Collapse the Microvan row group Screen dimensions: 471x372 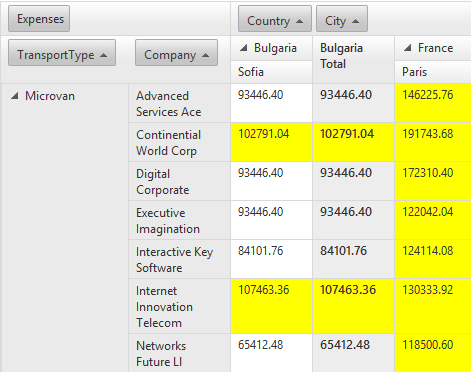[14, 96]
